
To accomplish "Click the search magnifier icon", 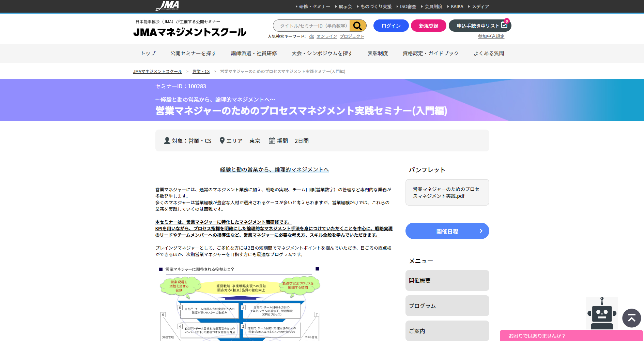I will (358, 25).
